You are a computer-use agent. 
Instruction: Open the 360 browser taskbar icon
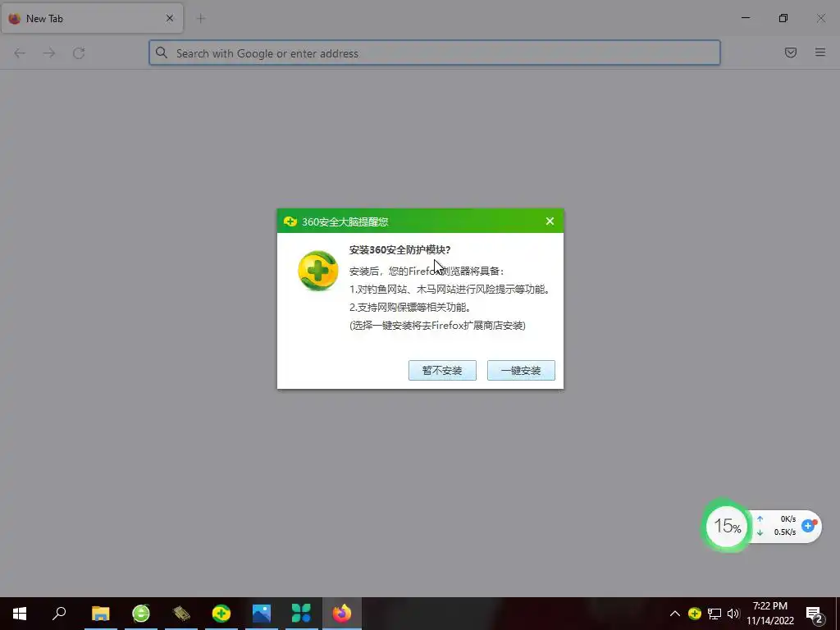click(141, 614)
